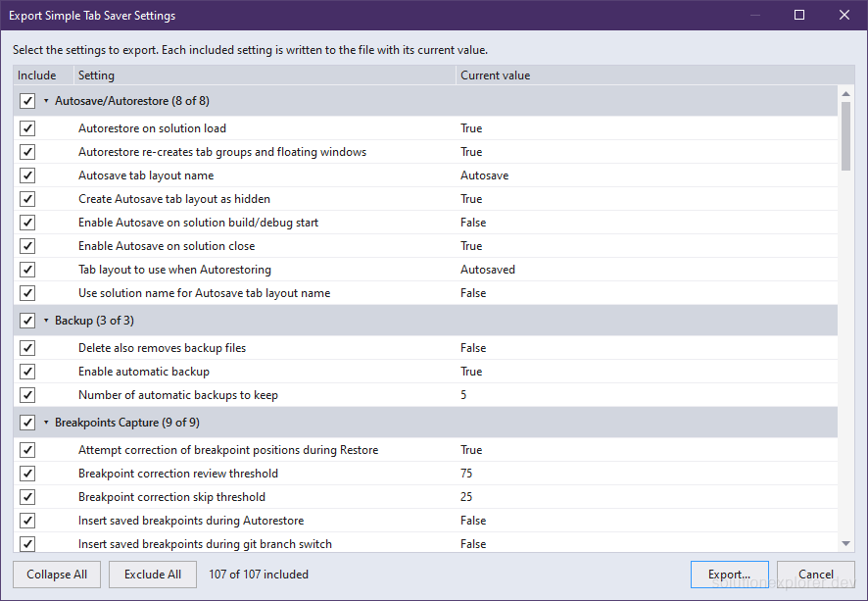Screen dimensions: 868x601
Task: Collapse the Breakpoints Capture group arrow
Action: coord(46,423)
